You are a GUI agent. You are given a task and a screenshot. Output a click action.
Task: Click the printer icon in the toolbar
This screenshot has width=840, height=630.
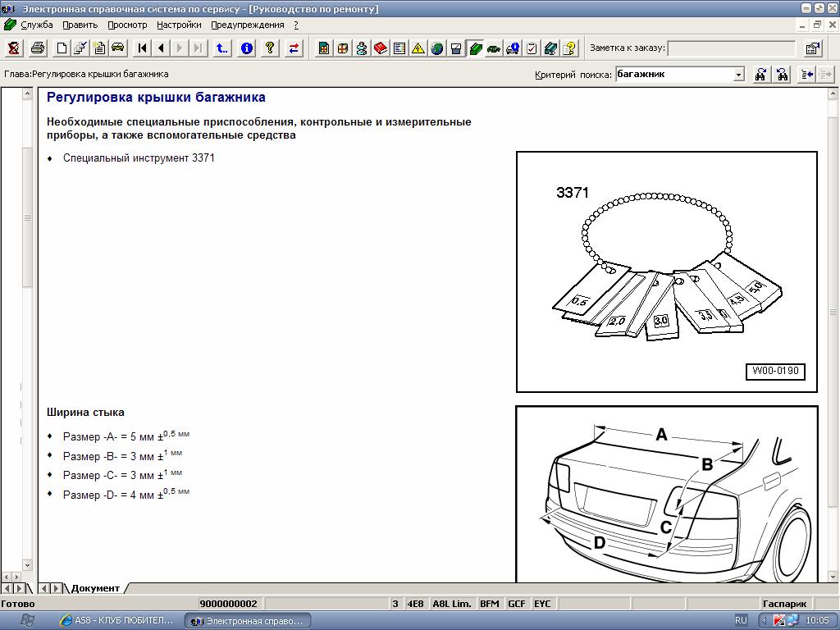pos(38,48)
